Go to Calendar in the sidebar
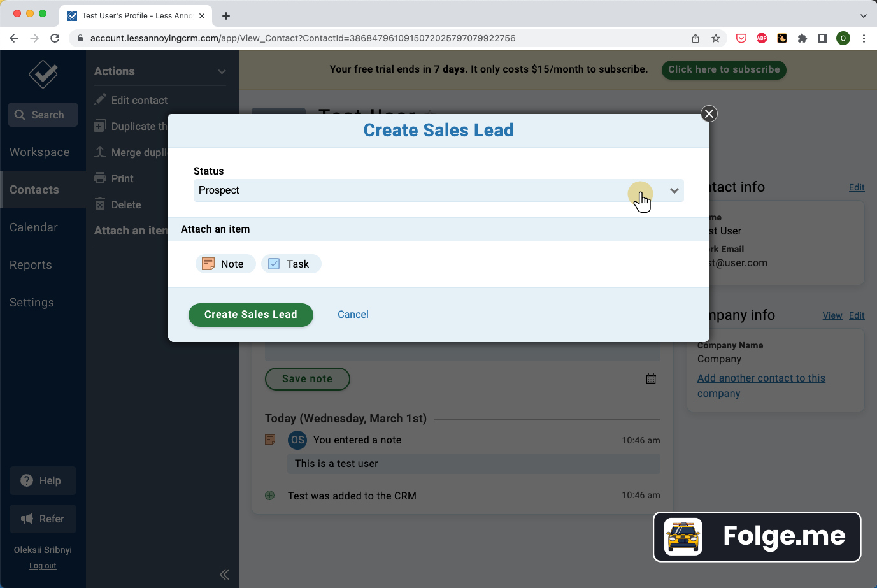Screen dimensions: 877x588 point(33,227)
